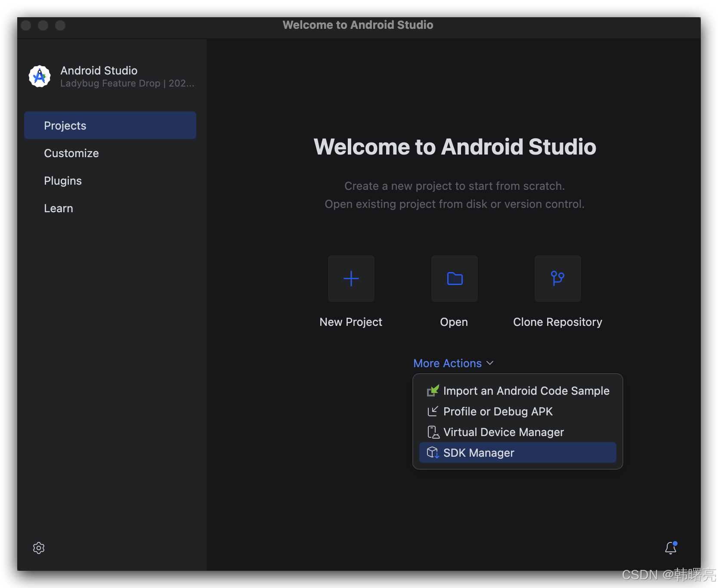Choose SDK Manager from the menu
The width and height of the screenshot is (718, 588).
click(x=518, y=453)
